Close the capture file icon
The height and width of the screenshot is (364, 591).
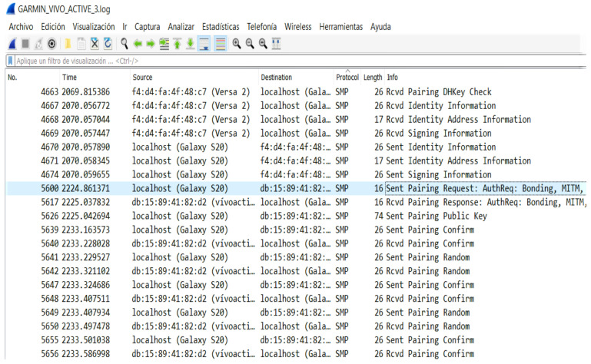(95, 44)
